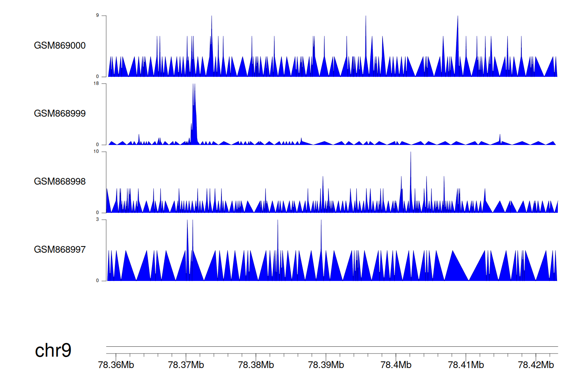This screenshot has width=588, height=384.
Task: Select the 78.41Mb axis tick label
Action: 466,365
